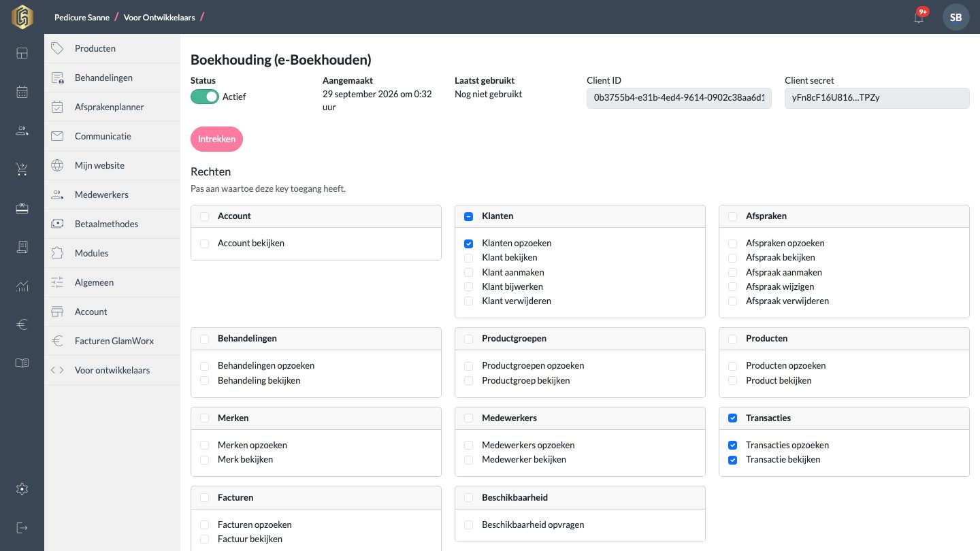Toggle the Transacties group header checkbox
The height and width of the screenshot is (551, 980).
[732, 418]
